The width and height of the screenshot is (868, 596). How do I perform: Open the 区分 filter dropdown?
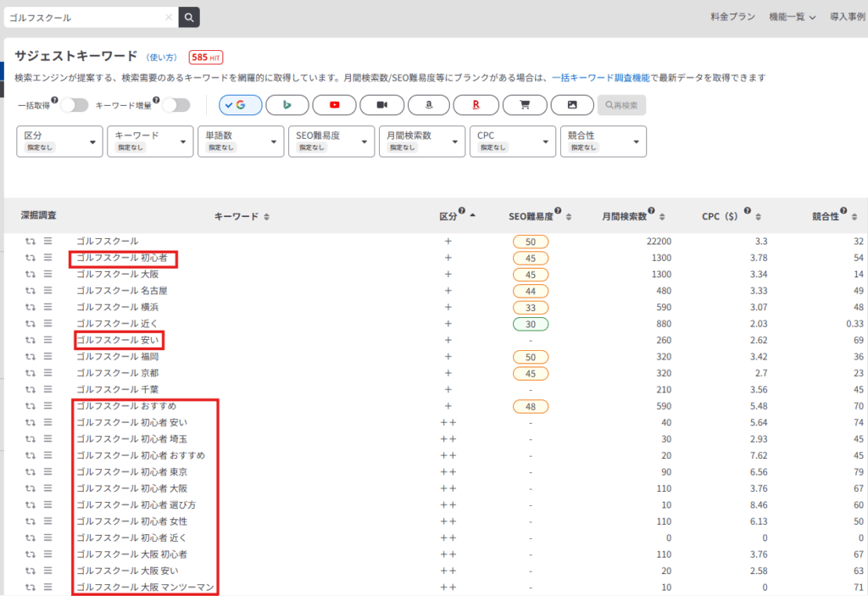click(x=59, y=141)
